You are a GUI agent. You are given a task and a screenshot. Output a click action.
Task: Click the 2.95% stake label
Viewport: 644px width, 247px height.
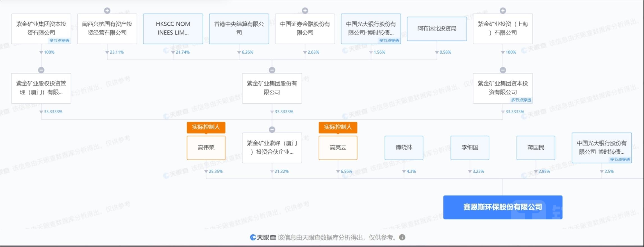pos(544,172)
